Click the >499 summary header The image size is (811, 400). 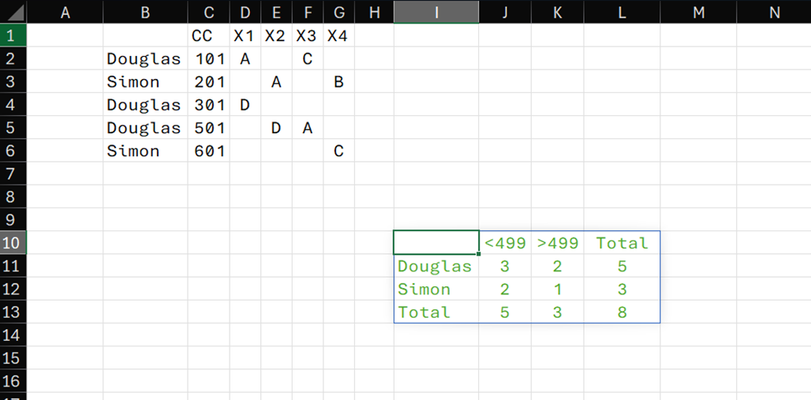point(557,243)
